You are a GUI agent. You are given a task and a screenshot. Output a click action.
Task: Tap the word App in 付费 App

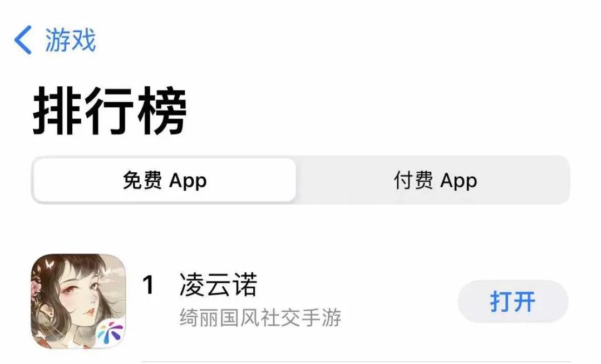[459, 180]
